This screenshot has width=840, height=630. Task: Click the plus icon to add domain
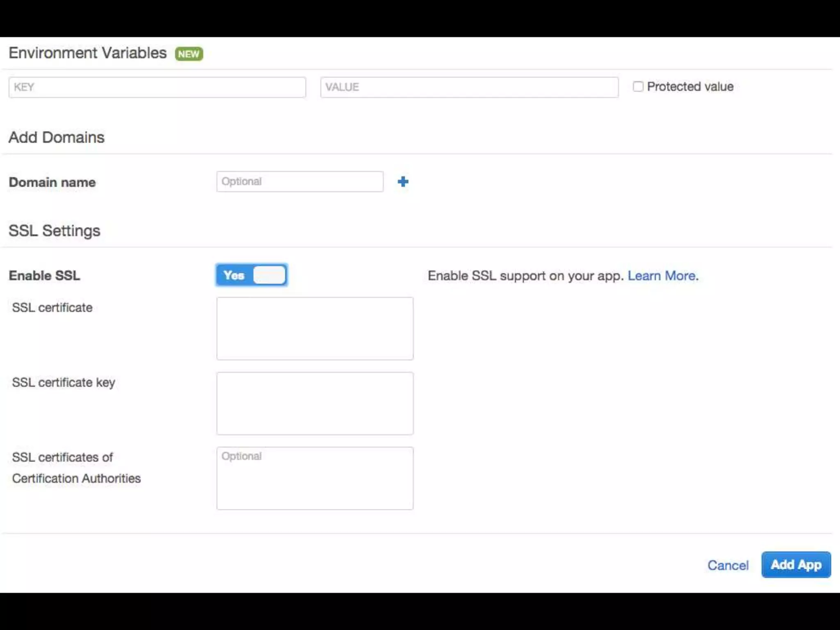[403, 182]
